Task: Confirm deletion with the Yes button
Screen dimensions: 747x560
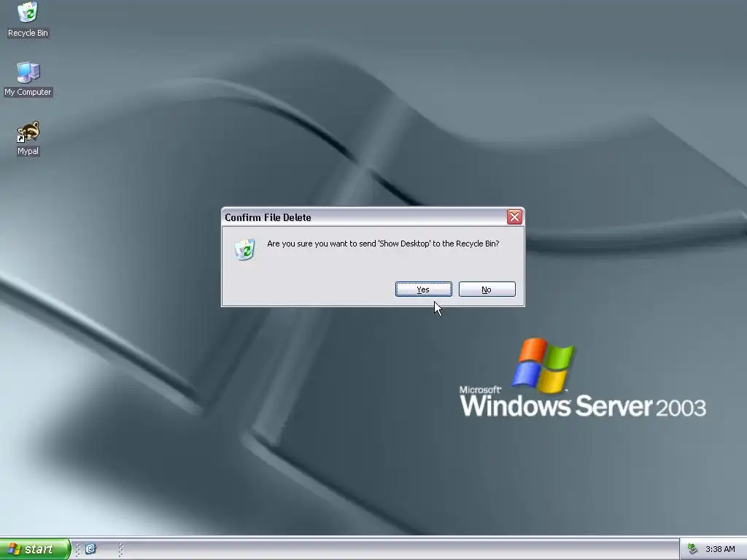Action: pos(424,289)
